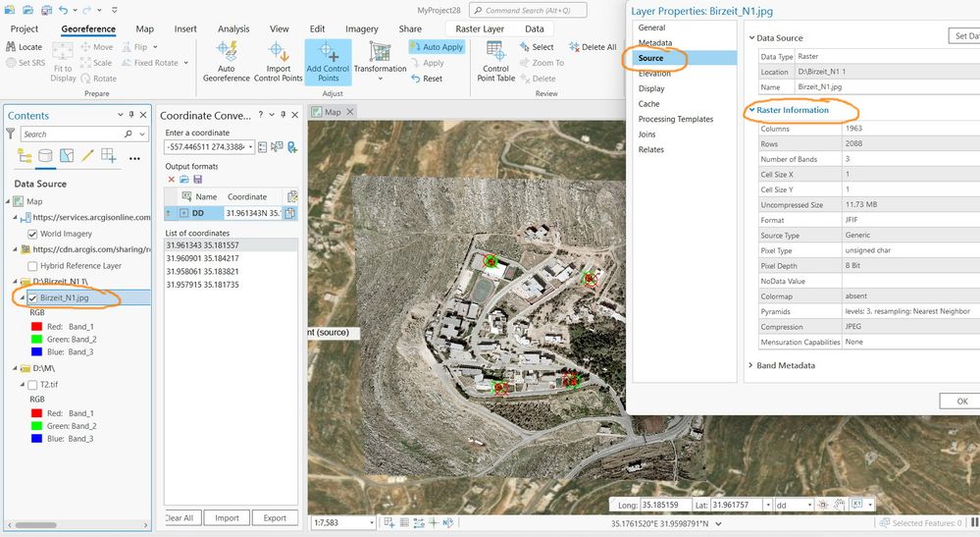
Task: Open the map scale 1:7,583 dropdown
Action: (372, 522)
